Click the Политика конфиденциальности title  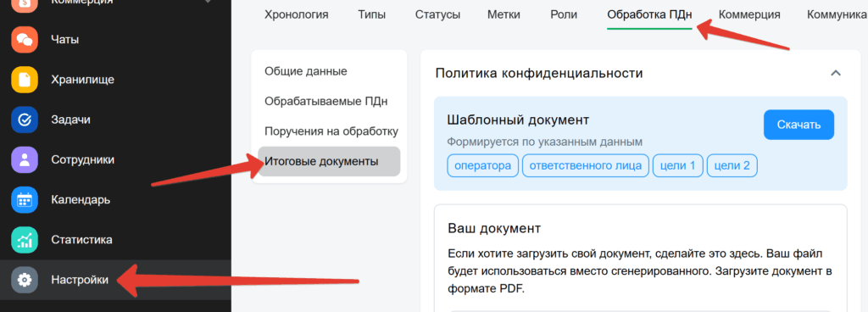click(539, 73)
